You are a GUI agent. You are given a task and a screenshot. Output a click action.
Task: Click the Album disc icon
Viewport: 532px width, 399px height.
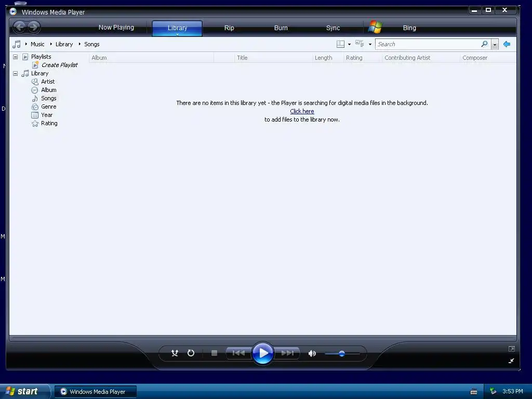(x=35, y=90)
